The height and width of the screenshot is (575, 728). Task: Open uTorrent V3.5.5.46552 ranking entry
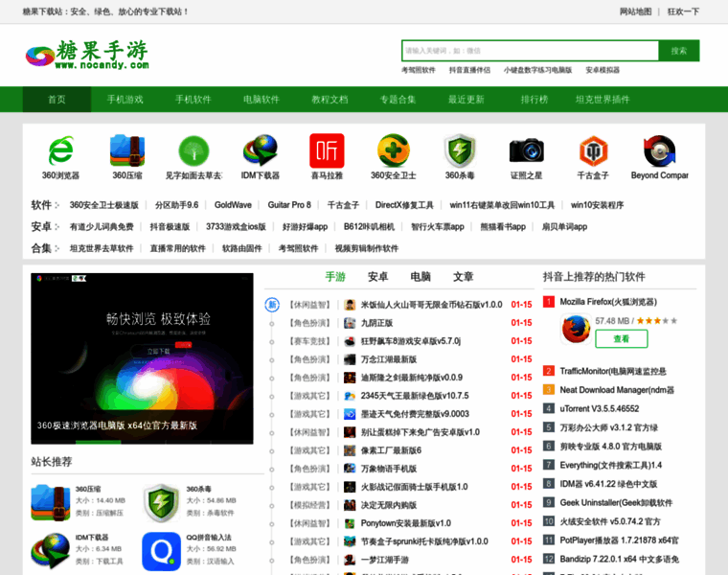(x=600, y=408)
